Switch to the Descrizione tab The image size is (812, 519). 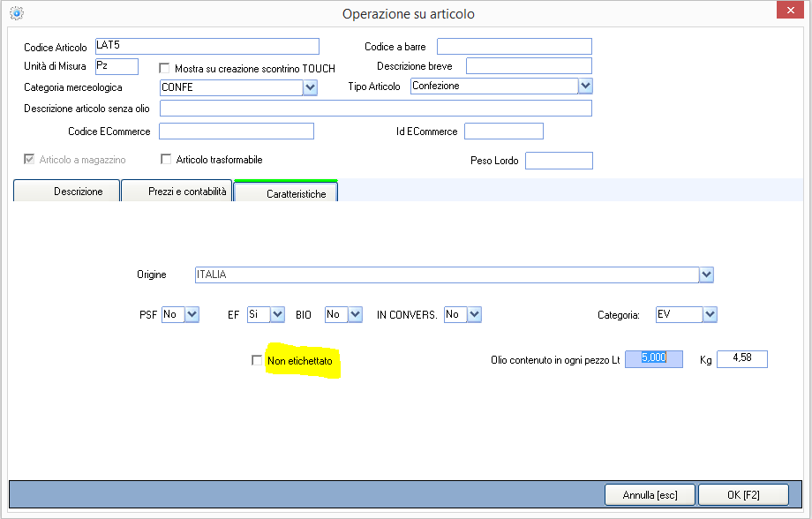coord(67,192)
